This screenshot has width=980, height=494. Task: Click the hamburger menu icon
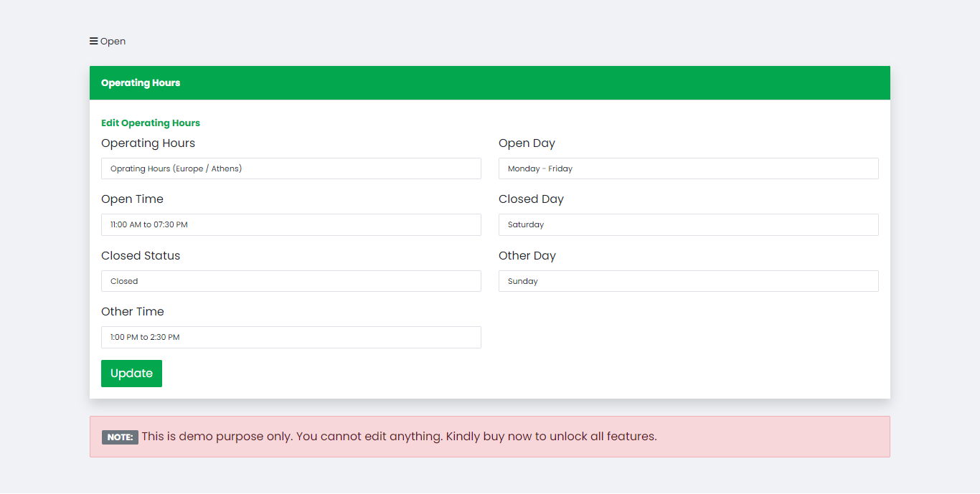(93, 42)
